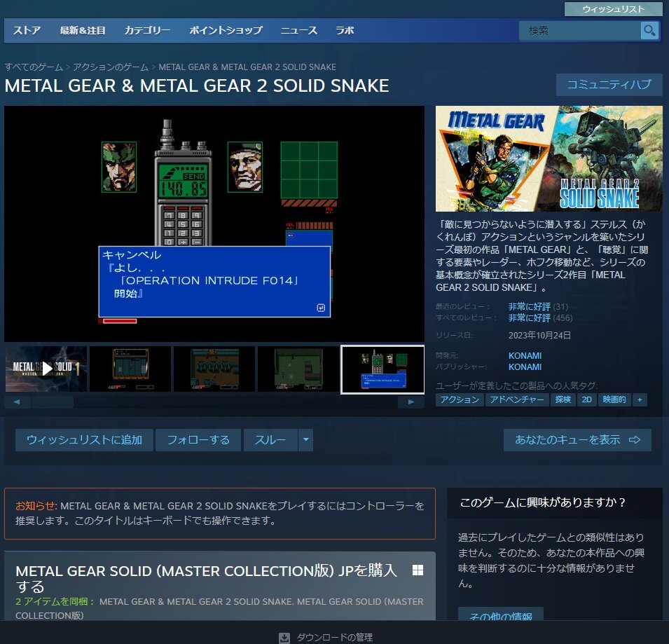The height and width of the screenshot is (644, 669).
Task: Select the 映画的 tag
Action: click(x=614, y=400)
